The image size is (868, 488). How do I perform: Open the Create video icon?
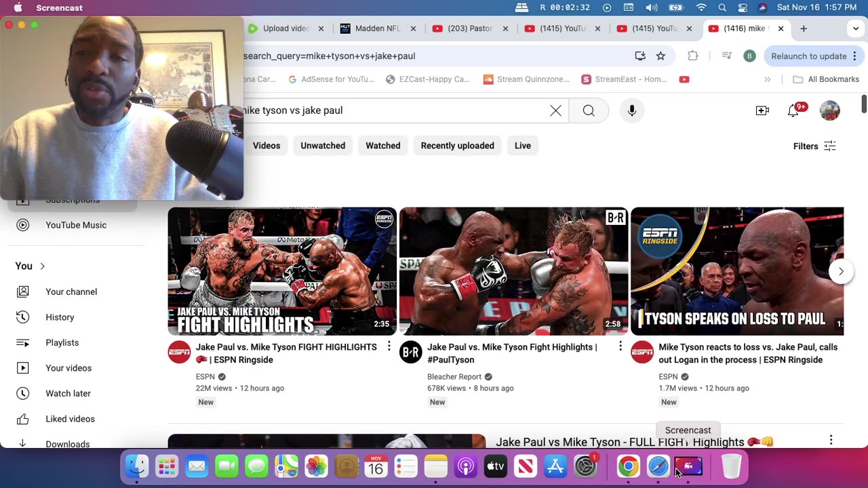(762, 110)
